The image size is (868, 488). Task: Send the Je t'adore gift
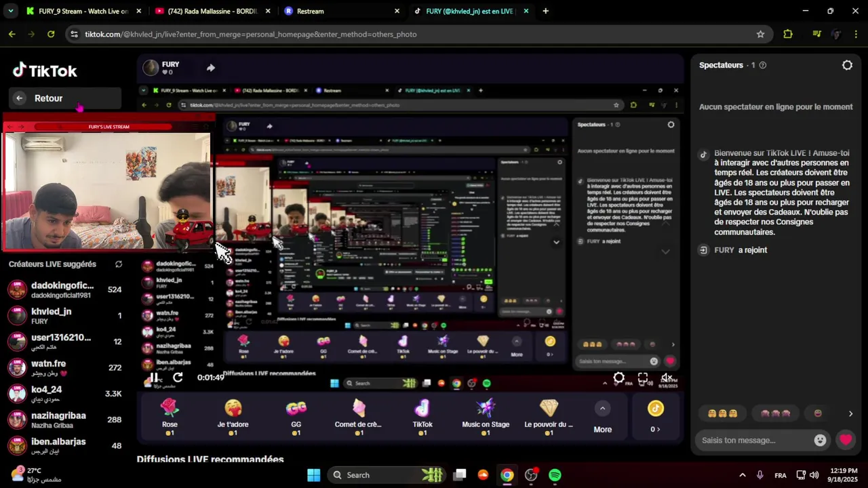pos(233,415)
